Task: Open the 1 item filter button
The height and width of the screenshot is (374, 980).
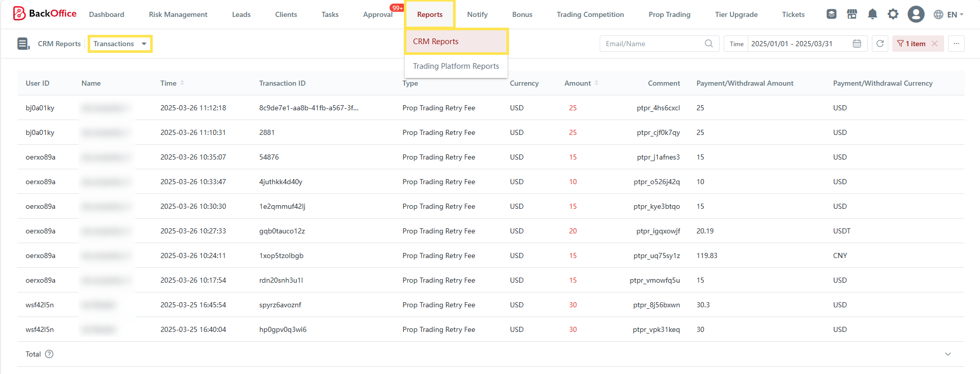Action: 912,44
